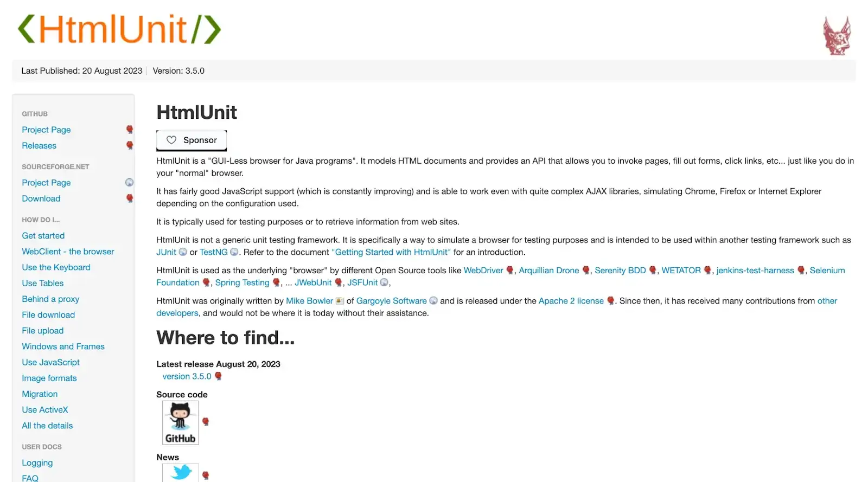Click external icon beside Twitter image
The height and width of the screenshot is (482, 868).
pos(206,475)
